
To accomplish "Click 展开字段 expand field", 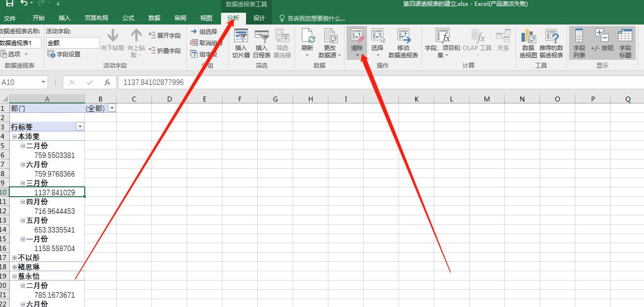I will [x=165, y=36].
